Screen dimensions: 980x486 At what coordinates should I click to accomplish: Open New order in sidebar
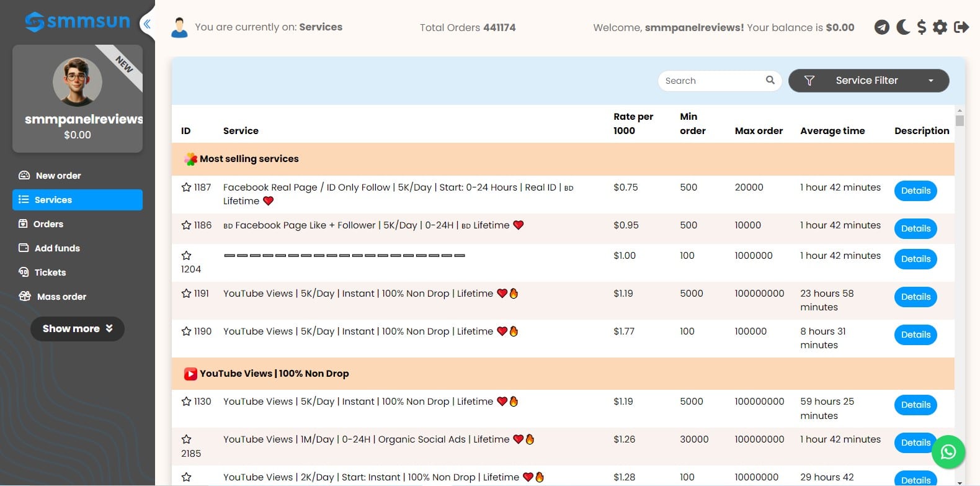[58, 176]
